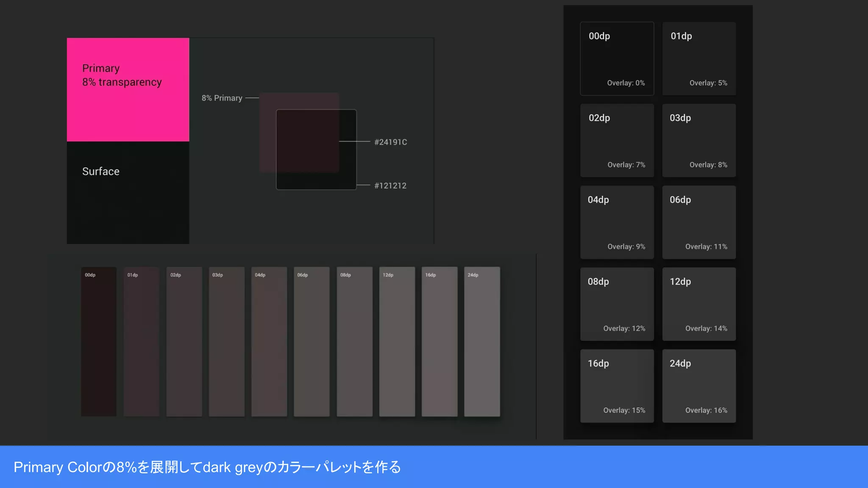This screenshot has width=868, height=488.
Task: Click the 08dp card with Overlay 12%
Action: tap(617, 304)
